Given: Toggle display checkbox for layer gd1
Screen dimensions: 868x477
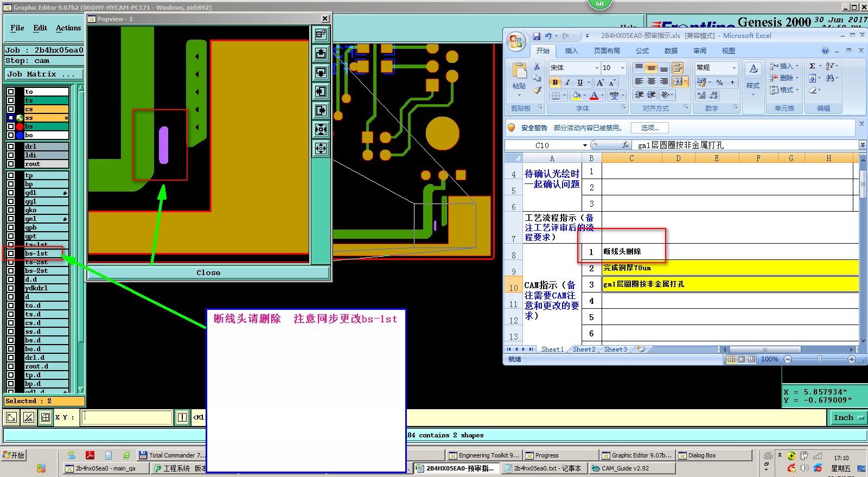Looking at the screenshot, I should coord(11,193).
